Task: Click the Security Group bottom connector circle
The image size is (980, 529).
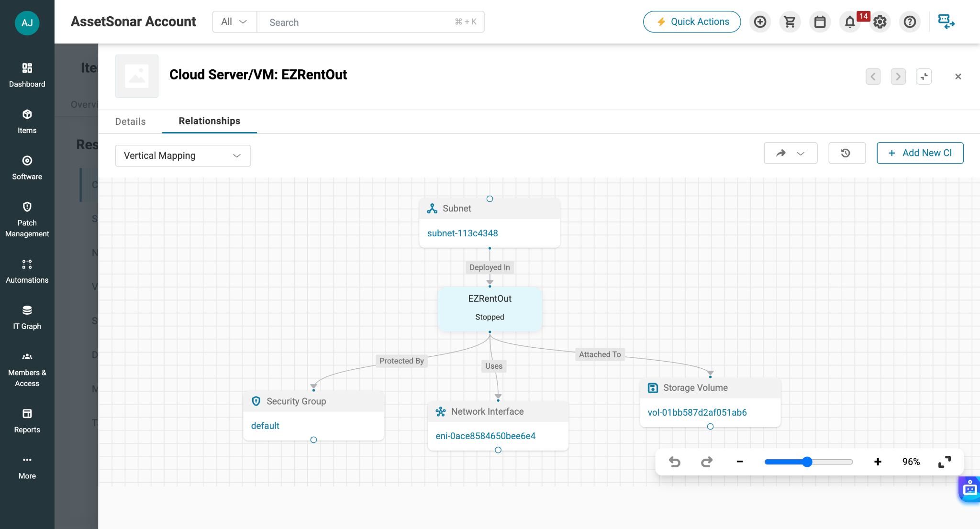Action: pos(313,440)
